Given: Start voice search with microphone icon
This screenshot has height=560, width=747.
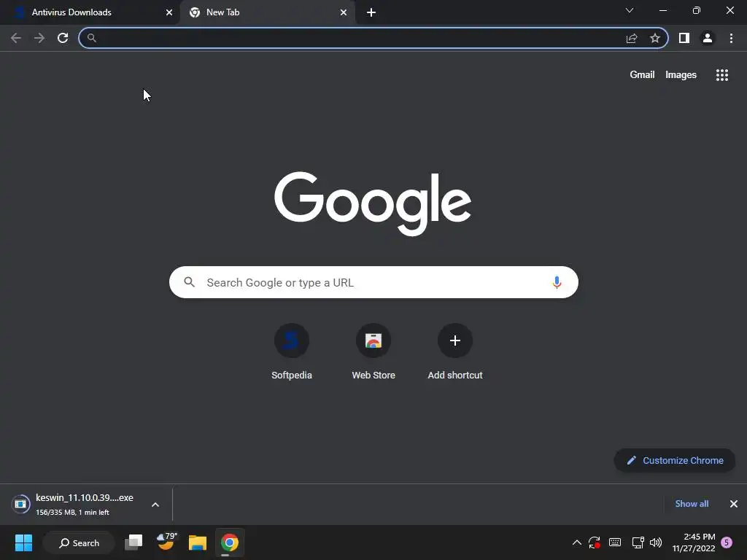Looking at the screenshot, I should [557, 282].
